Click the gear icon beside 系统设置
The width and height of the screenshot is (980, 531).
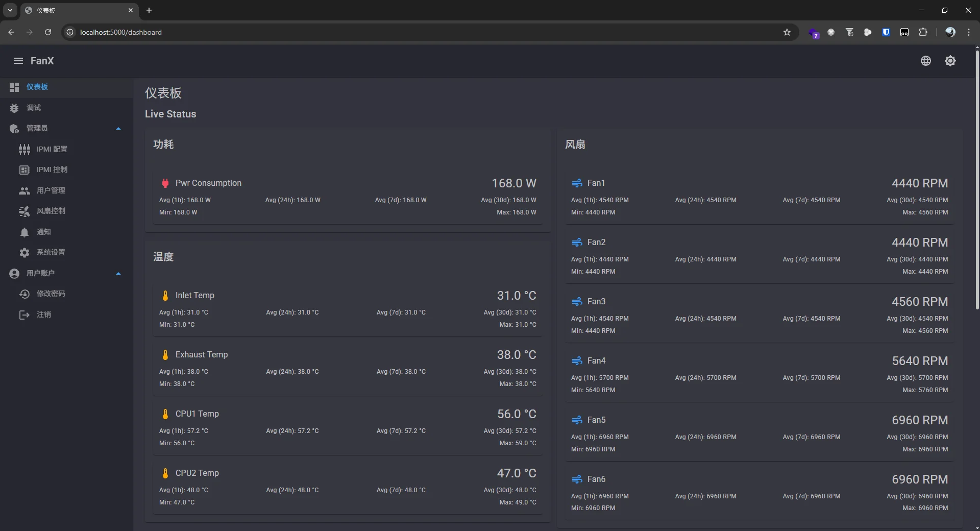coord(24,253)
